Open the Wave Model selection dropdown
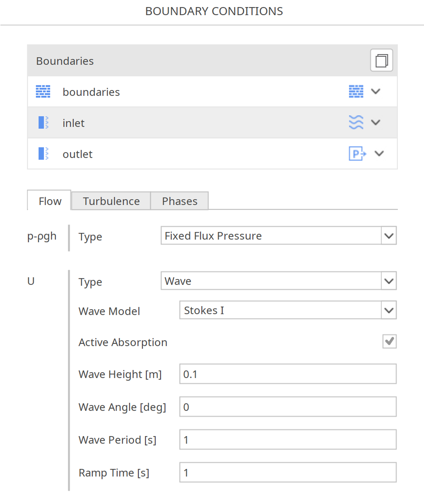The height and width of the screenshot is (504, 424). 389,310
